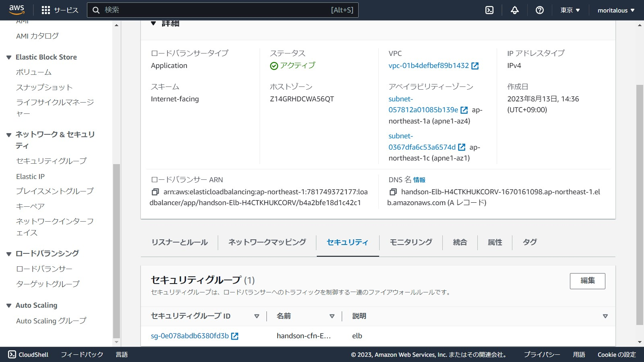Switch to the Integrations tab
This screenshot has width=644, height=362.
[x=460, y=242]
